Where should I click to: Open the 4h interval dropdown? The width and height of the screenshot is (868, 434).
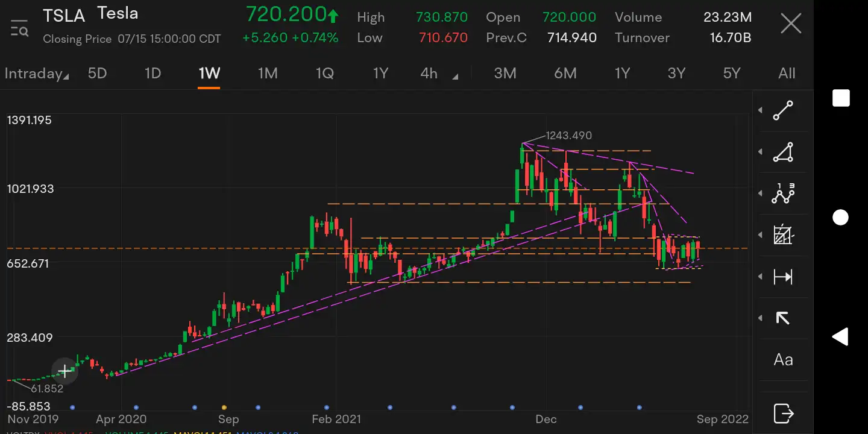tap(439, 74)
